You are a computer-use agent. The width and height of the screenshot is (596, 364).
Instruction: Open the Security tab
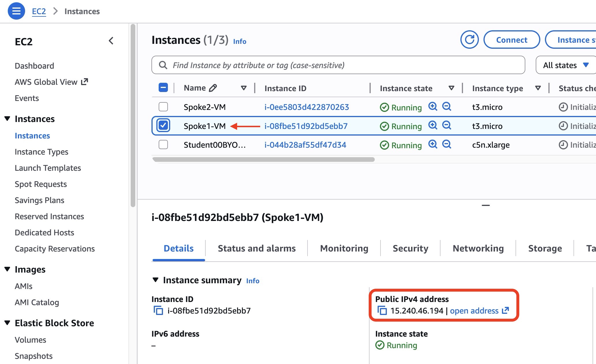[x=411, y=248]
